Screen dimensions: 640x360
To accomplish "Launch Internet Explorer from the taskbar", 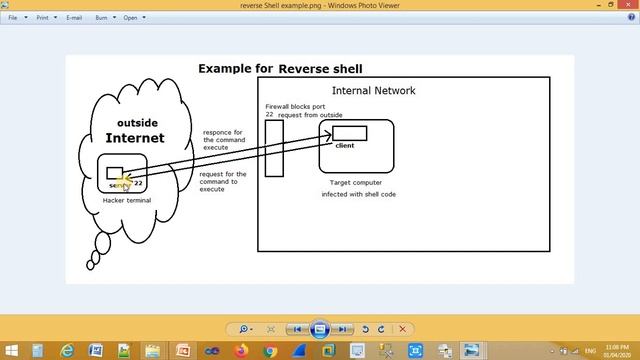I will [x=67, y=351].
